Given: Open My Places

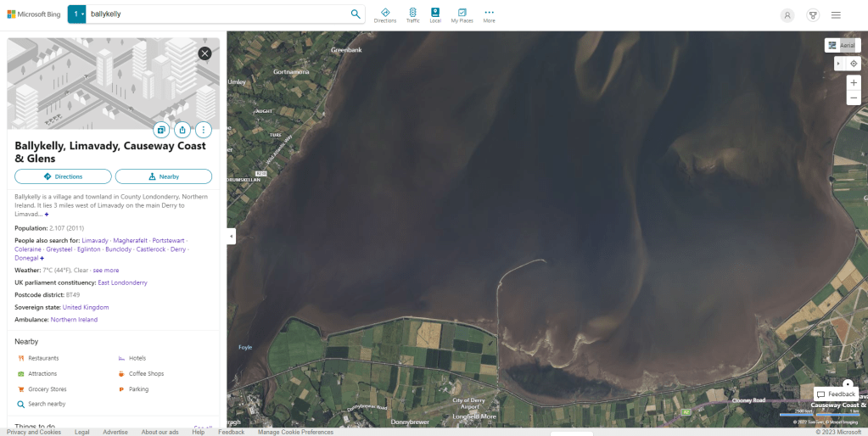Looking at the screenshot, I should 462,14.
